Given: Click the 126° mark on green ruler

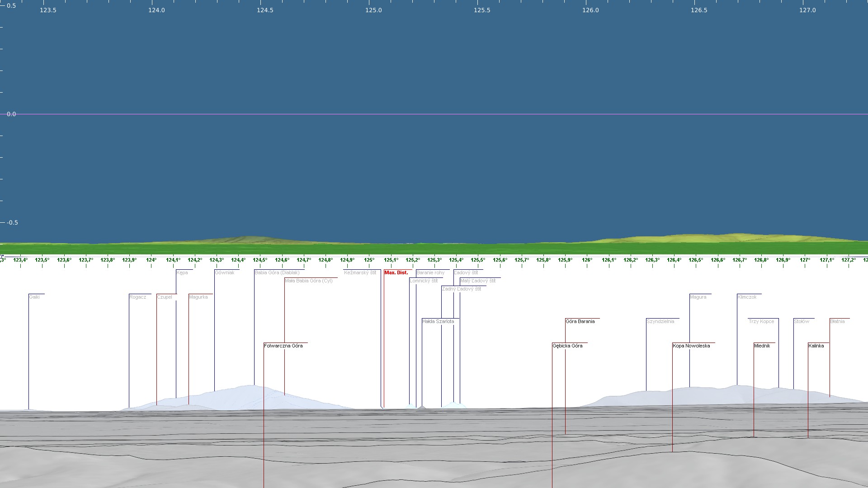Looking at the screenshot, I should coord(587,260).
